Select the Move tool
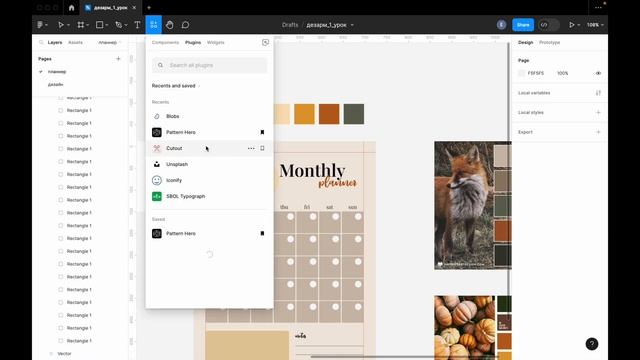 pyautogui.click(x=60, y=25)
